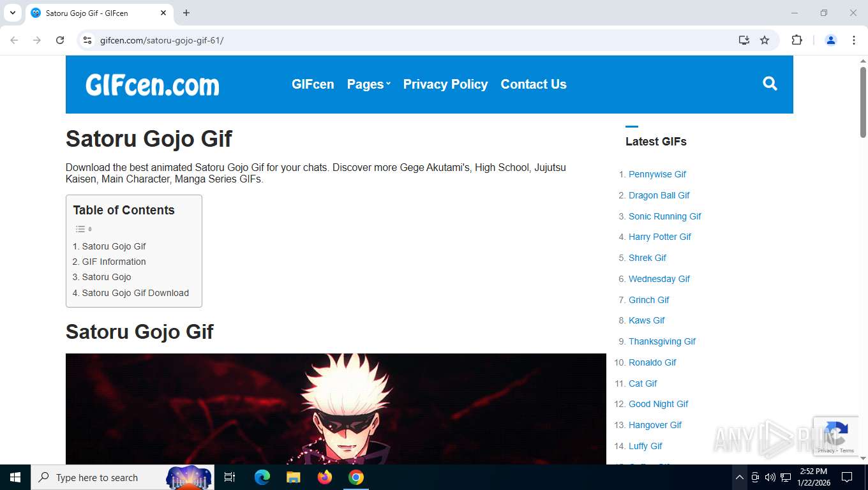This screenshot has width=868, height=490.
Task: Open the Wednesday Gif link
Action: point(659,279)
